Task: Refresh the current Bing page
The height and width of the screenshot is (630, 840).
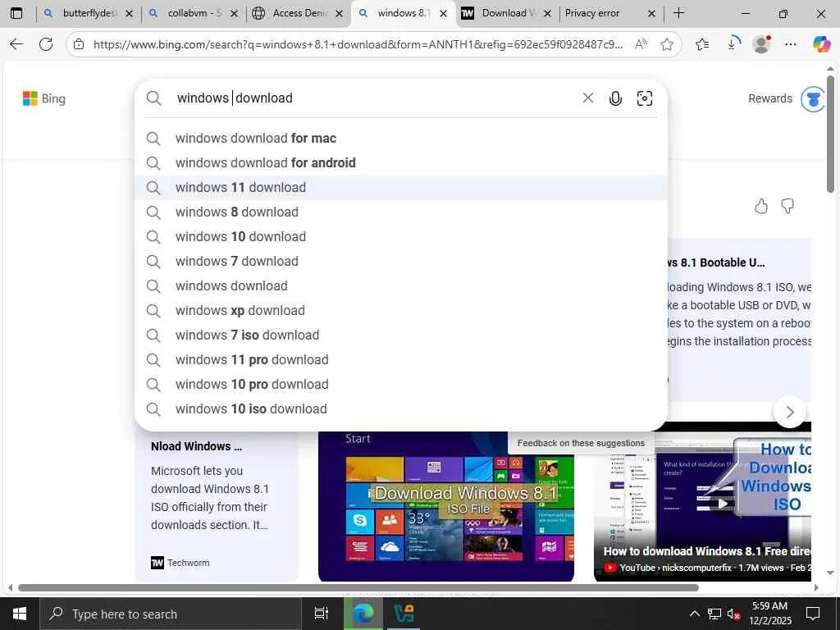Action: pyautogui.click(x=46, y=44)
